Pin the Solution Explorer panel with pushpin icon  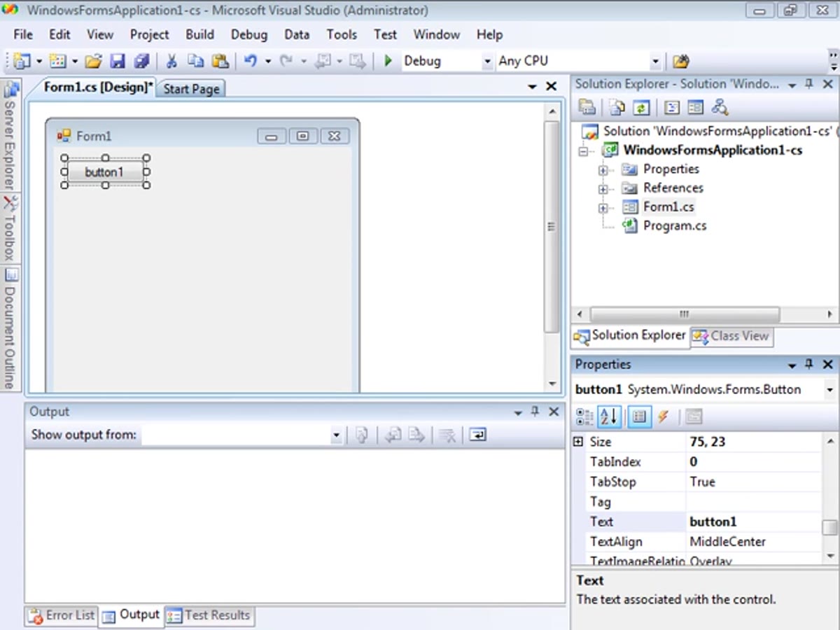(809, 84)
